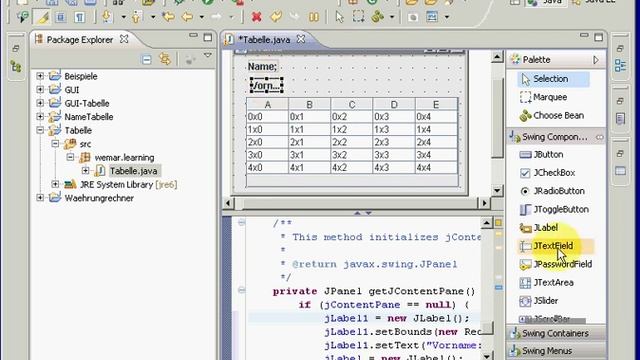Select Tabelle.java in the tree
This screenshot has width=640, height=360.
(x=133, y=171)
